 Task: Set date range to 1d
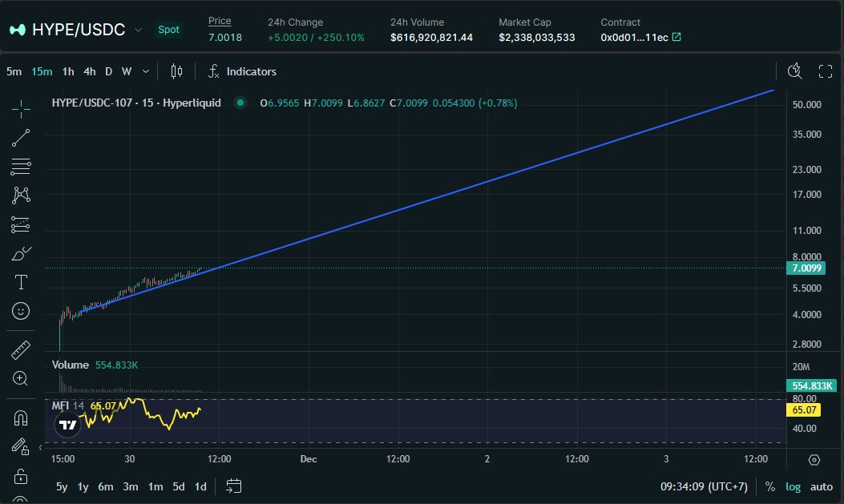[200, 487]
